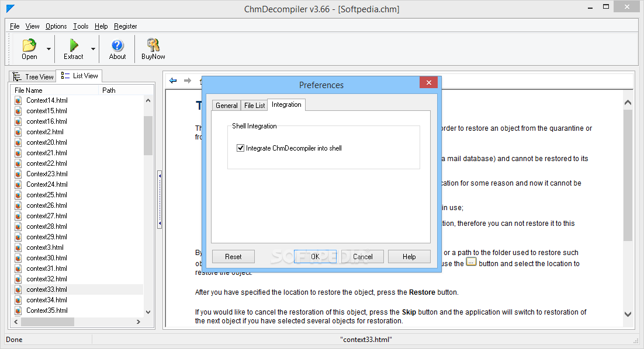Click the file icon next to context16.html
Viewport: 644px width, 349px height.
pyautogui.click(x=18, y=121)
